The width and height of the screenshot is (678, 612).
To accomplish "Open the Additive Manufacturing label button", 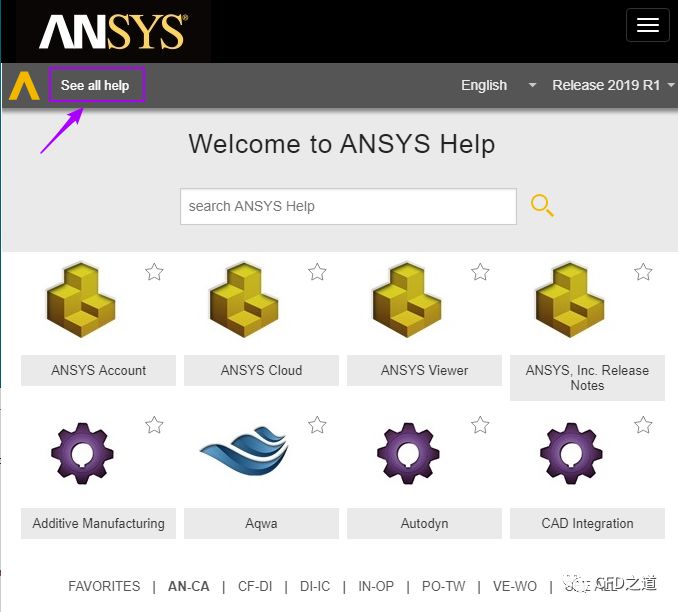I will point(98,523).
